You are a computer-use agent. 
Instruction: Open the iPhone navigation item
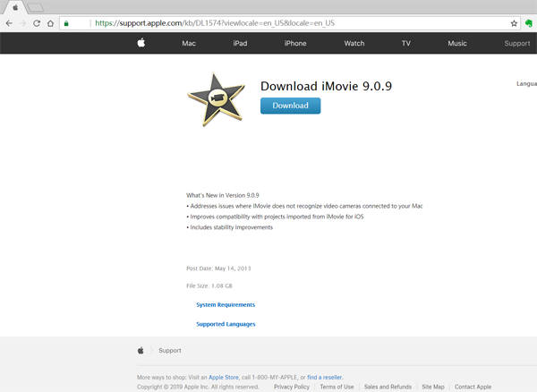tap(295, 43)
